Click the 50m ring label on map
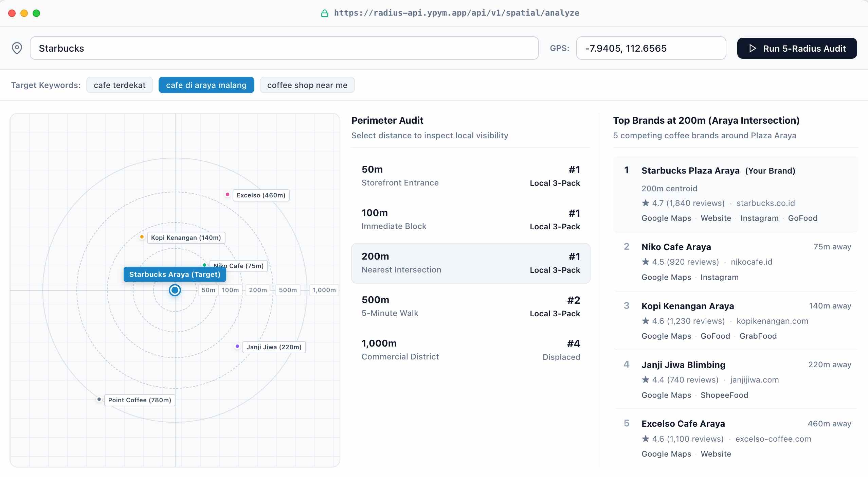868x477 pixels. 208,290
